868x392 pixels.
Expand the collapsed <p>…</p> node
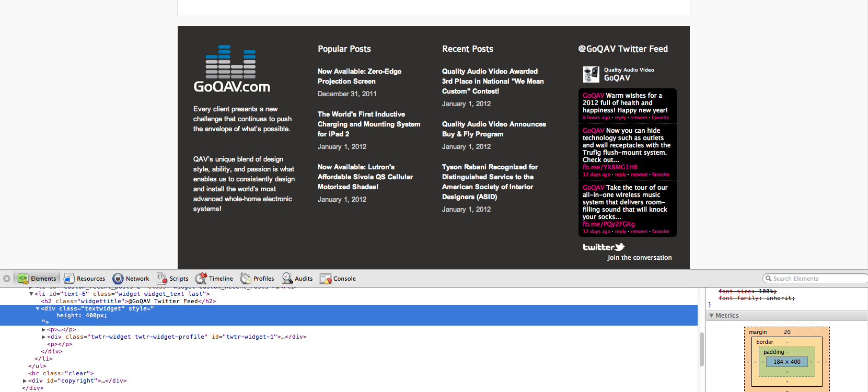point(44,330)
